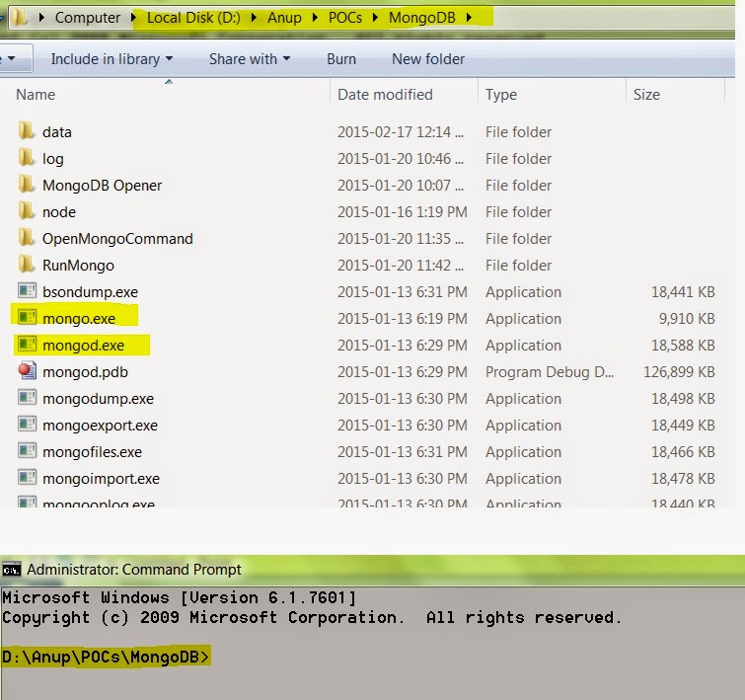Select the file name mongod.exe
The width and height of the screenshot is (745, 700).
(84, 345)
